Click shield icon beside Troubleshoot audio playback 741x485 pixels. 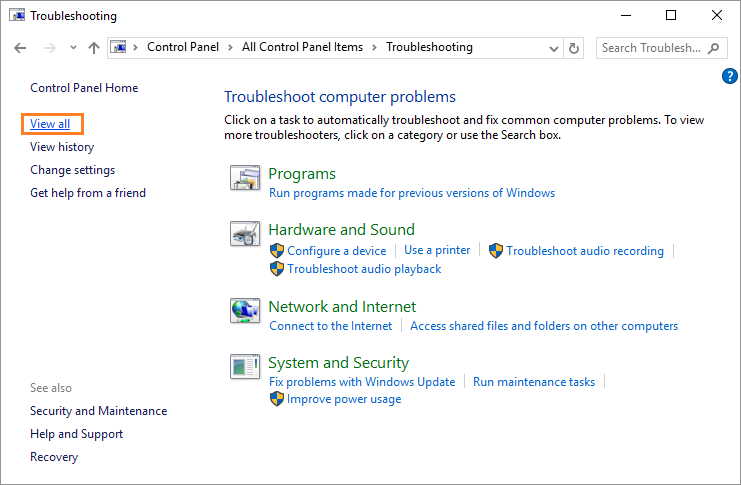point(276,268)
